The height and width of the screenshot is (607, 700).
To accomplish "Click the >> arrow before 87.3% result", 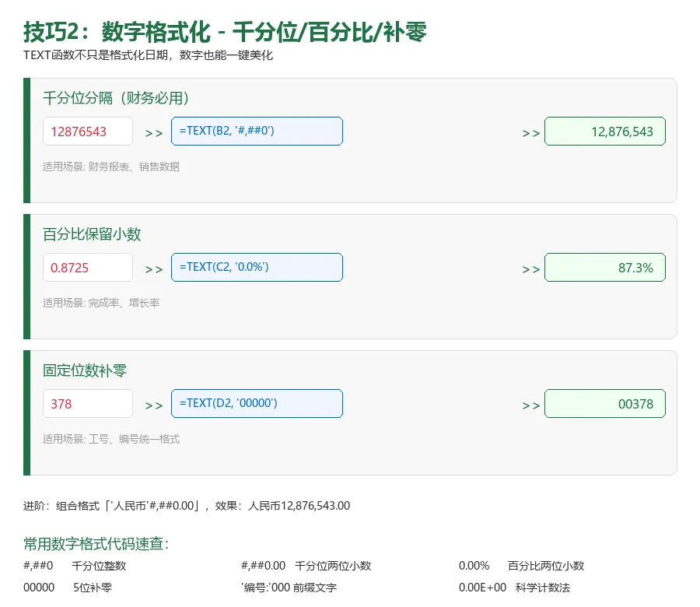I will click(531, 269).
